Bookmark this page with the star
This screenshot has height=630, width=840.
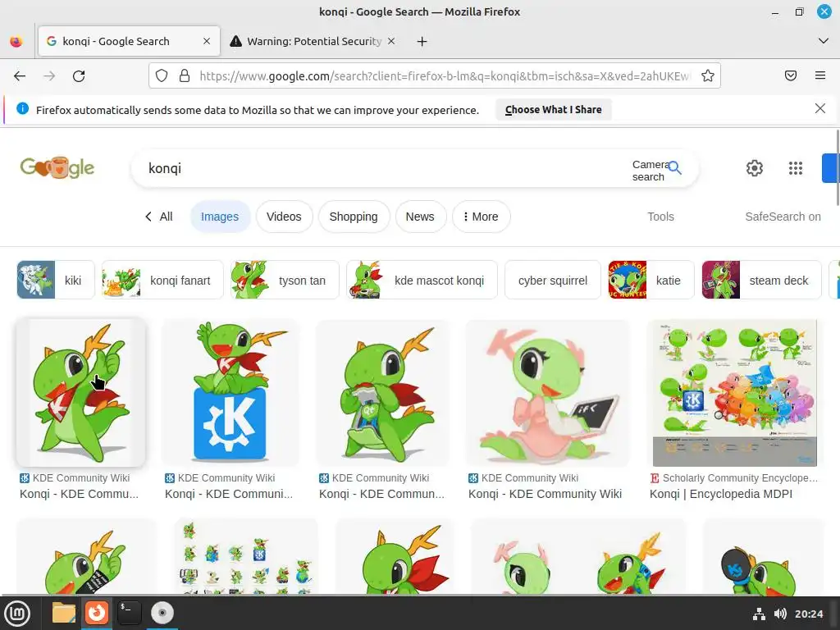[x=708, y=76]
